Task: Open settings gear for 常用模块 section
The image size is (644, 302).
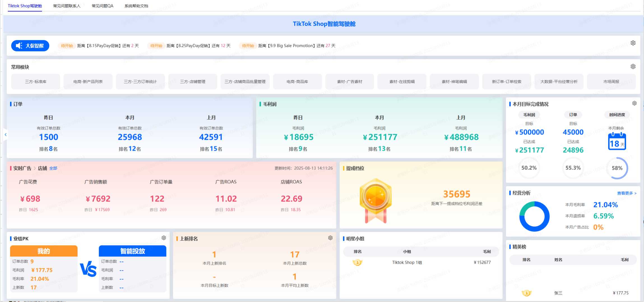Action: [633, 67]
